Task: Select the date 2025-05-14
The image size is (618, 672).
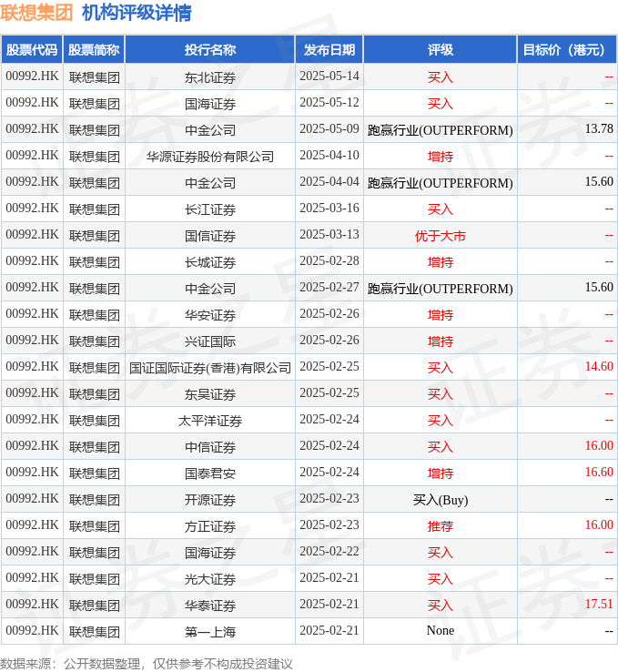Action: pyautogui.click(x=329, y=76)
